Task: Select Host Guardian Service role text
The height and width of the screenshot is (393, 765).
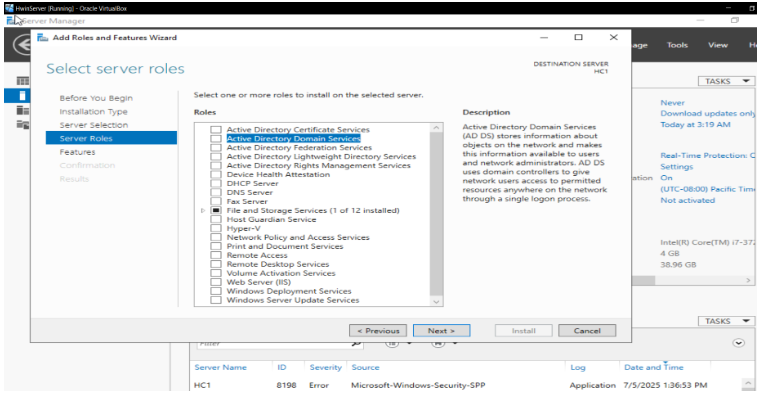Action: [271, 219]
